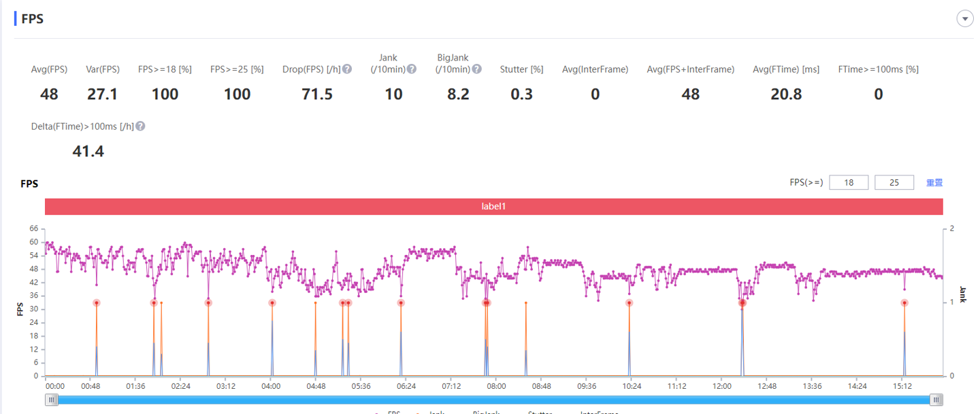Click the blue time range bar
This screenshot has height=414, width=980.
click(x=494, y=400)
